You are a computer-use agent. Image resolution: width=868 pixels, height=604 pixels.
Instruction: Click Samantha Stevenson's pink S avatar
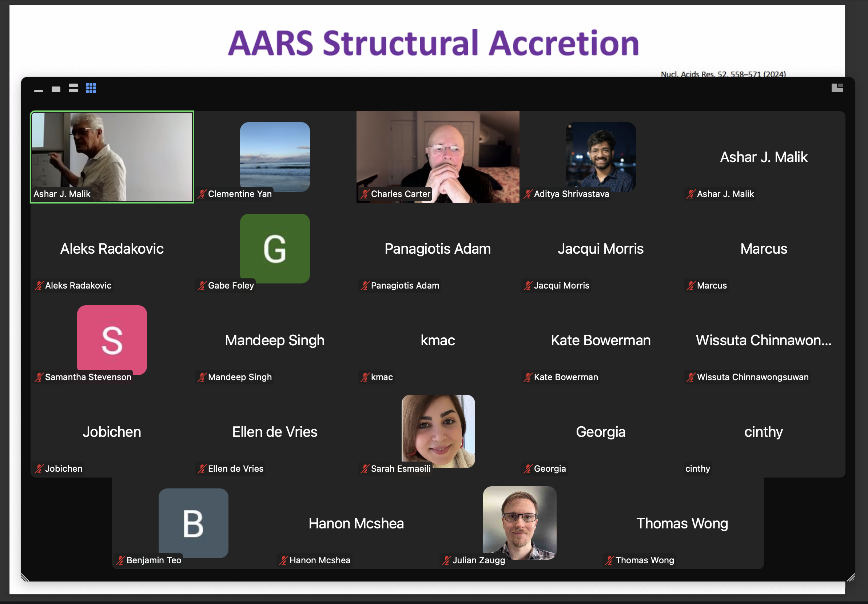coord(112,339)
